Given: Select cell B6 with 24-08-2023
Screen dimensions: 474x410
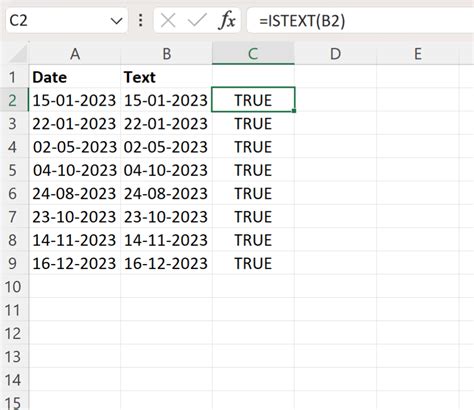Looking at the screenshot, I should [166, 193].
